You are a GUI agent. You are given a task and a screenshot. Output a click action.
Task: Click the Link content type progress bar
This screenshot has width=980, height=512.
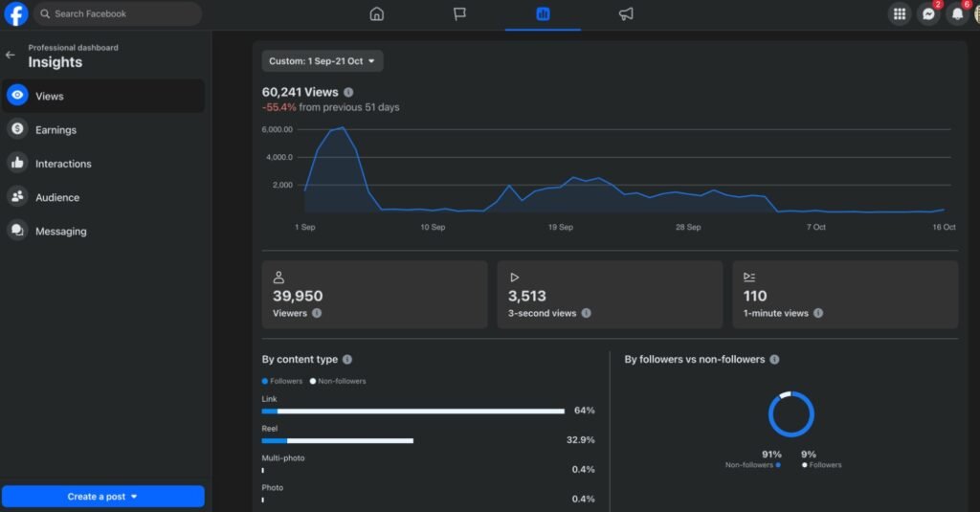coord(412,412)
